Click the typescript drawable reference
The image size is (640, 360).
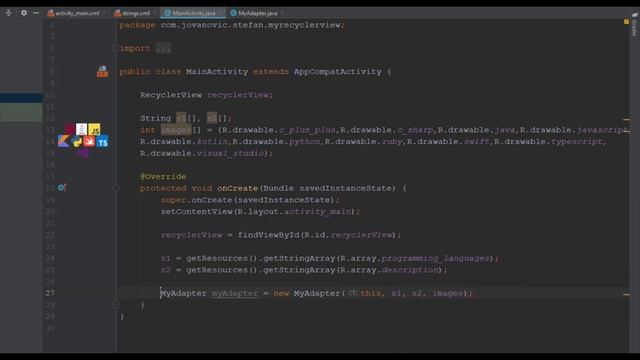click(x=577, y=142)
